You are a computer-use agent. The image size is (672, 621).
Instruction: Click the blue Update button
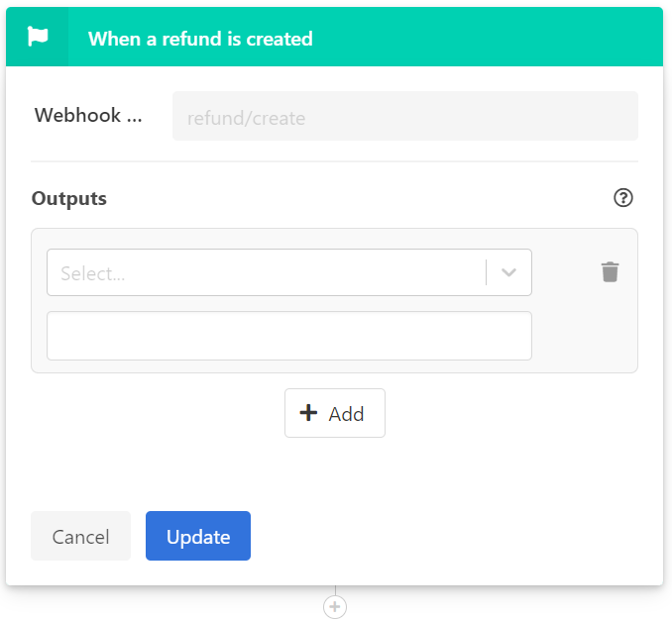198,536
